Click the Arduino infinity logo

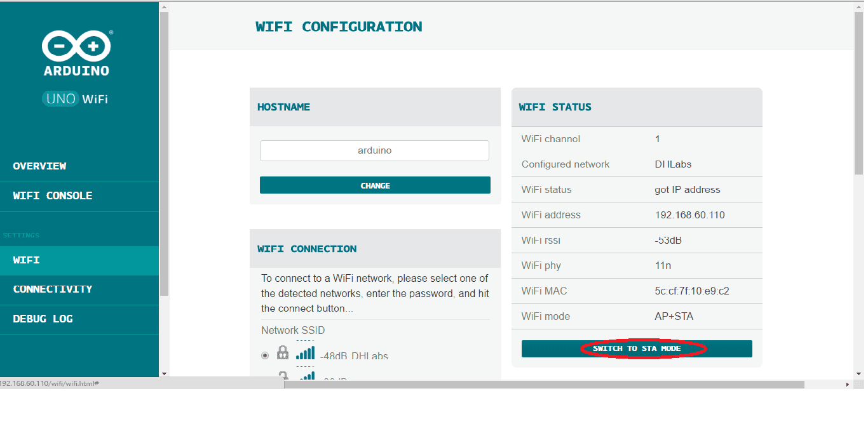(76, 46)
